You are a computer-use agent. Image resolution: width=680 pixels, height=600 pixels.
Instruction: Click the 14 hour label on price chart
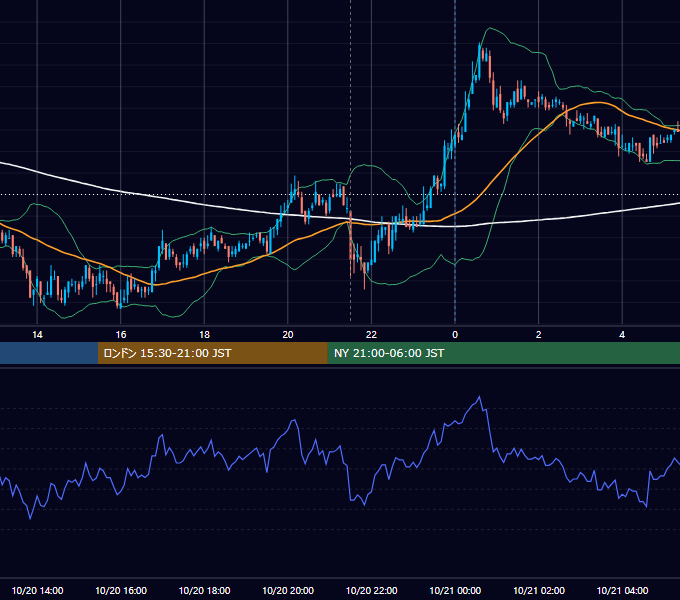tap(37, 334)
